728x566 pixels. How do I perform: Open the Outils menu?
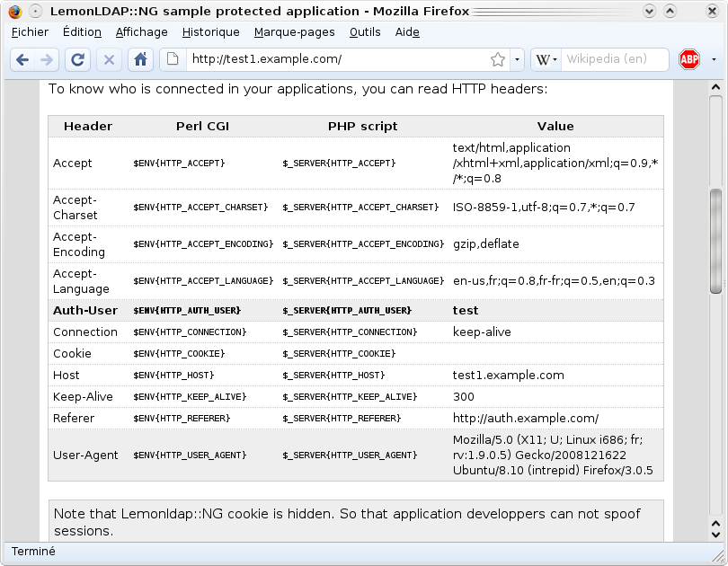pyautogui.click(x=365, y=32)
